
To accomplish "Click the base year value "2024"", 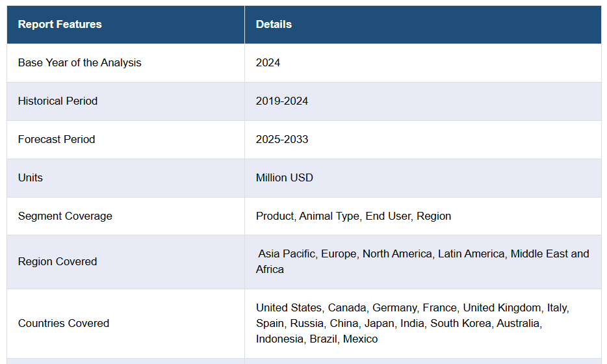I will point(268,63).
